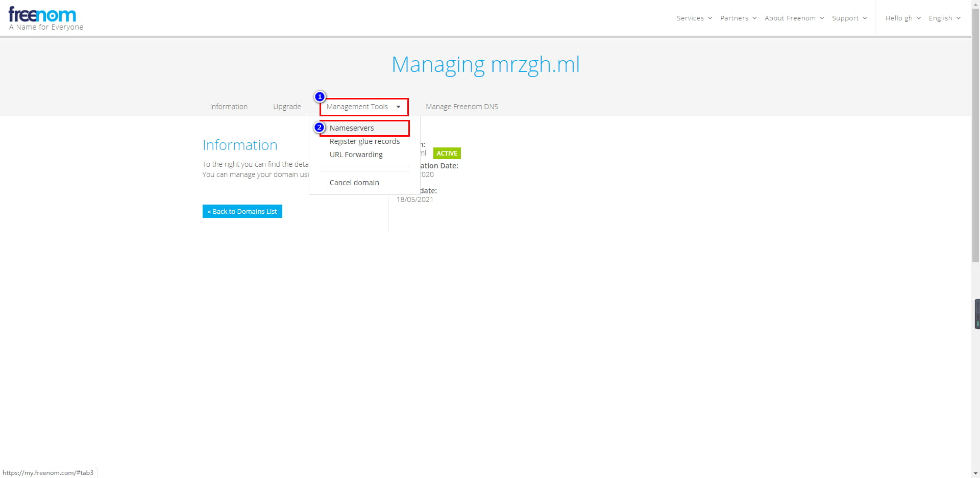Choose Cancel domain in the menu
This screenshot has height=478, width=980.
(x=354, y=183)
